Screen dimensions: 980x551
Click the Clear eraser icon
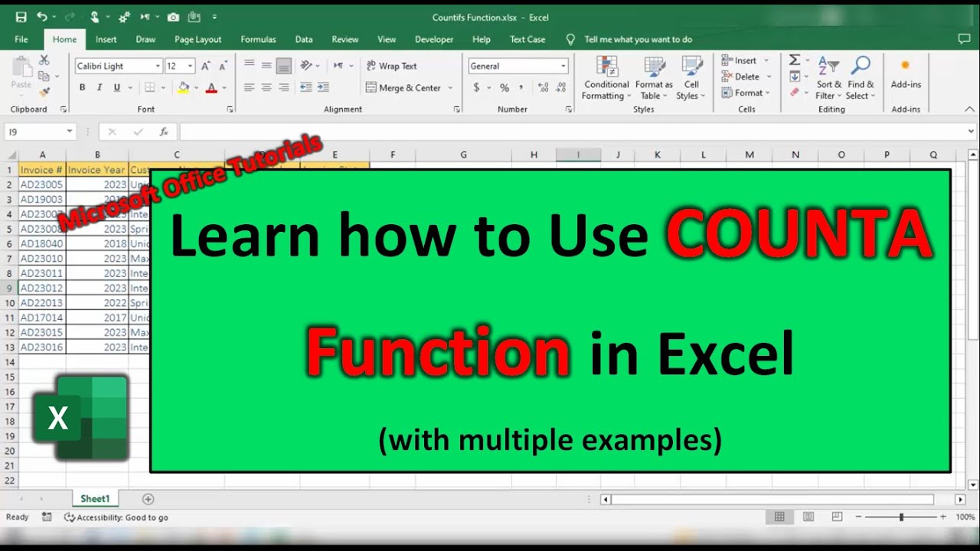point(794,92)
